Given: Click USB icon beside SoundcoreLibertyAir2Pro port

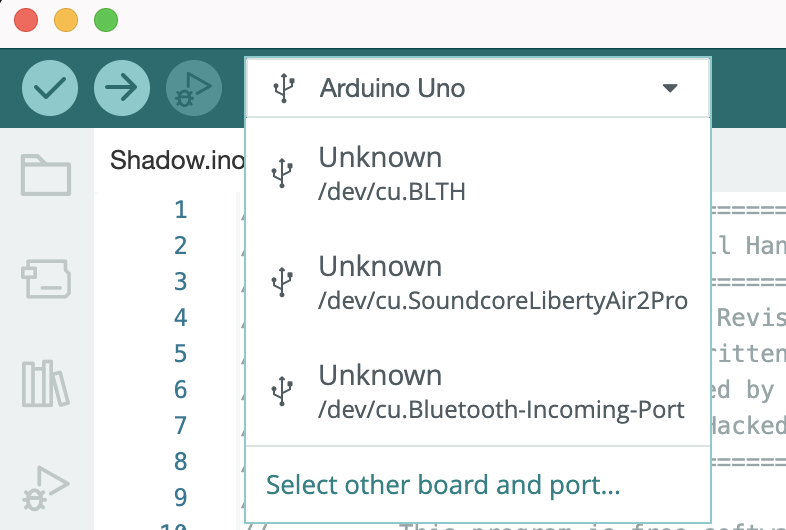Looking at the screenshot, I should [283, 281].
